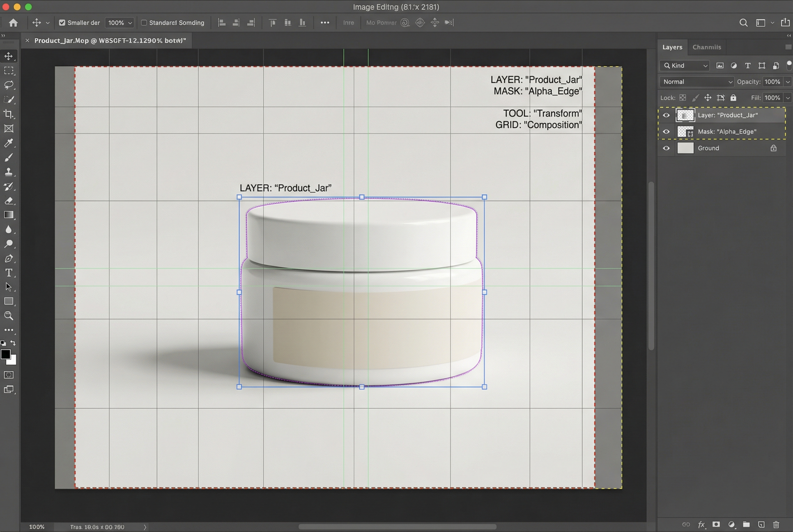Image resolution: width=793 pixels, height=532 pixels.
Task: Choose the Type tool
Action: click(x=9, y=273)
